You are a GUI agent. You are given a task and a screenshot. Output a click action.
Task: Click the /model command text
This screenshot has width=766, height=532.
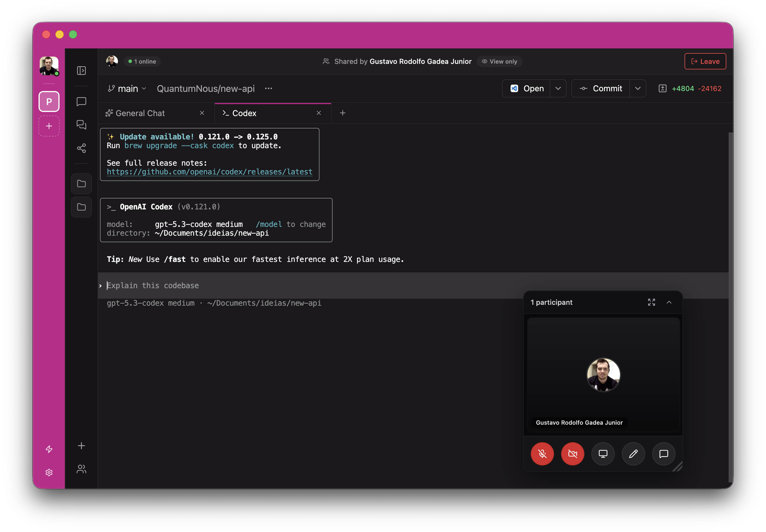[x=269, y=224]
